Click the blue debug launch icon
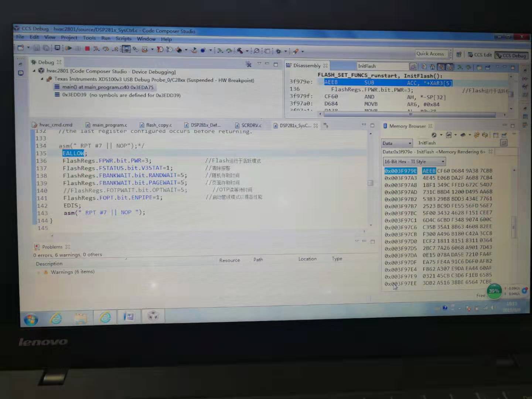 click(x=203, y=50)
